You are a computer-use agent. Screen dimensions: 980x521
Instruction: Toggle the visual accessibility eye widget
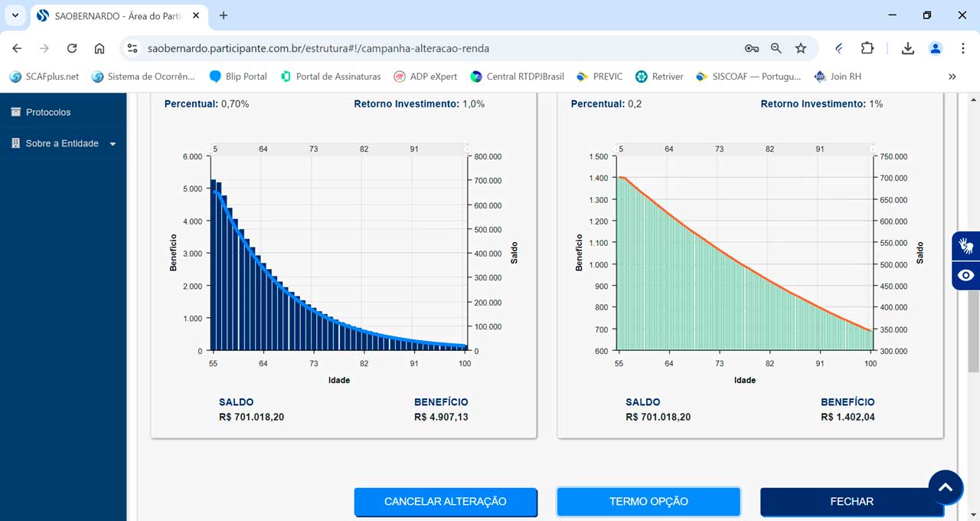click(x=965, y=276)
